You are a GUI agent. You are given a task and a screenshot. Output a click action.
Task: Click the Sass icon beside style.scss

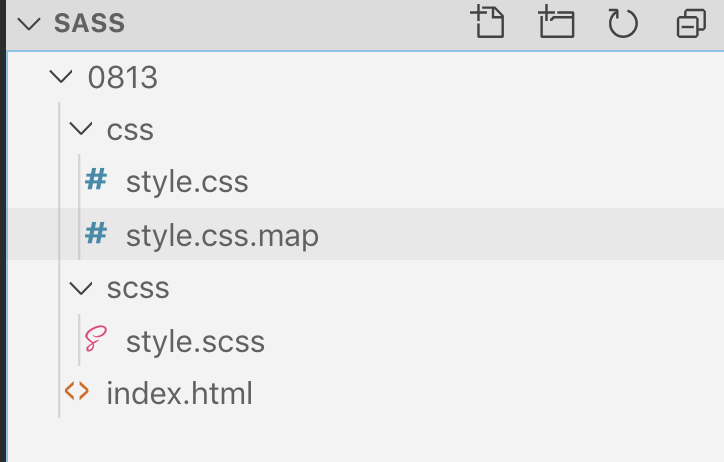coord(96,341)
